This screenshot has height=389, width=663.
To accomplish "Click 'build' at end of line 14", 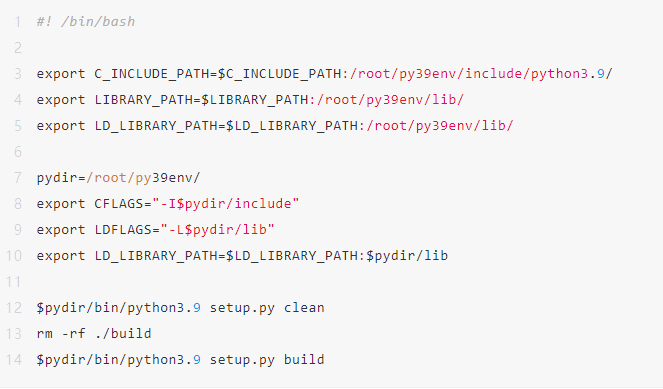I will (x=304, y=360).
